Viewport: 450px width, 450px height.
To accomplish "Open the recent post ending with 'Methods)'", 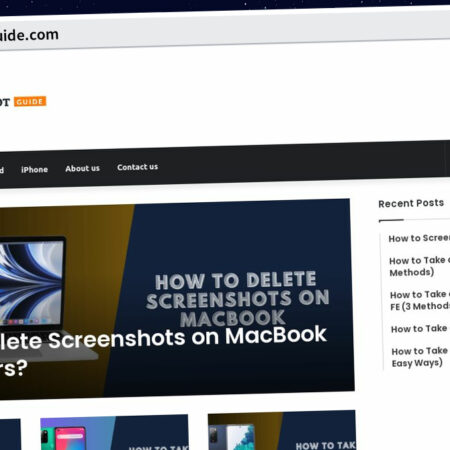I will (419, 266).
